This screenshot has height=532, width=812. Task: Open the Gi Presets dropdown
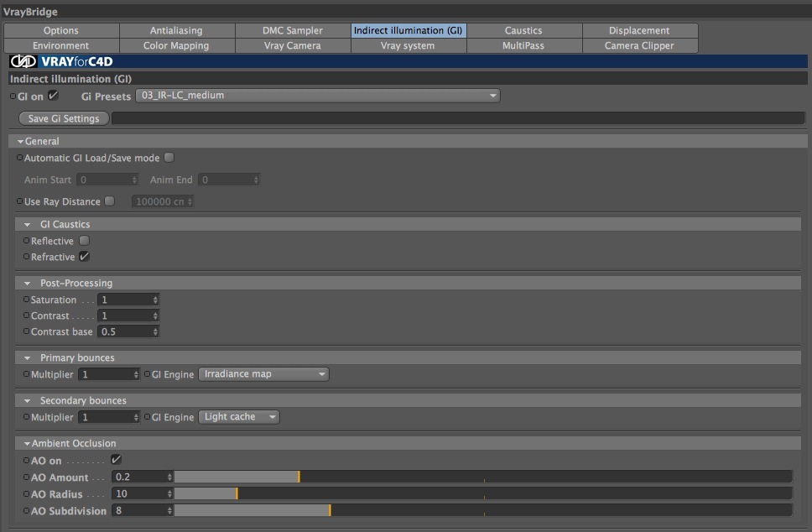click(317, 96)
